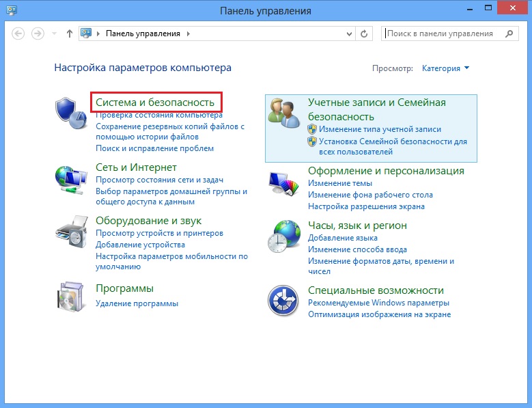Open System and Security shield icon
This screenshot has height=408, width=532.
(x=71, y=113)
